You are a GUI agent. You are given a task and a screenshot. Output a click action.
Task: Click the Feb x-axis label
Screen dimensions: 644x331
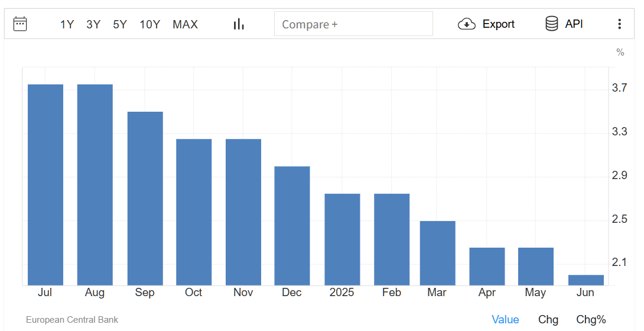pos(391,293)
